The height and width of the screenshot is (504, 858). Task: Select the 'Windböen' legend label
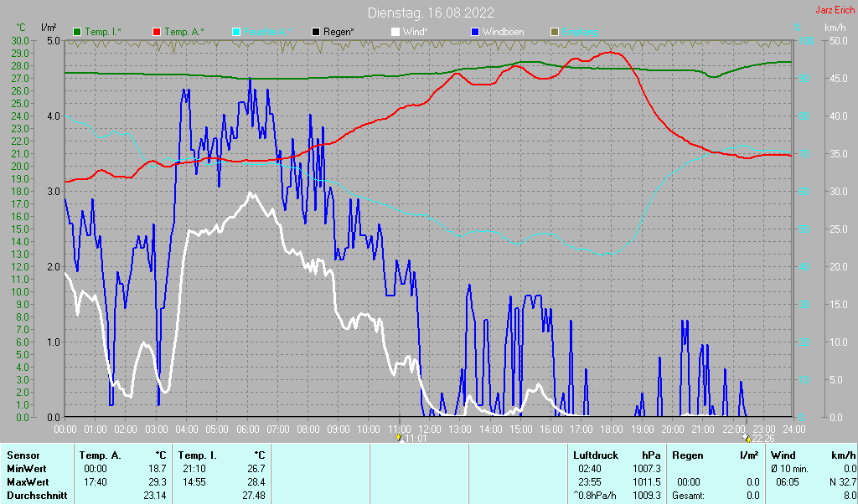tap(503, 33)
